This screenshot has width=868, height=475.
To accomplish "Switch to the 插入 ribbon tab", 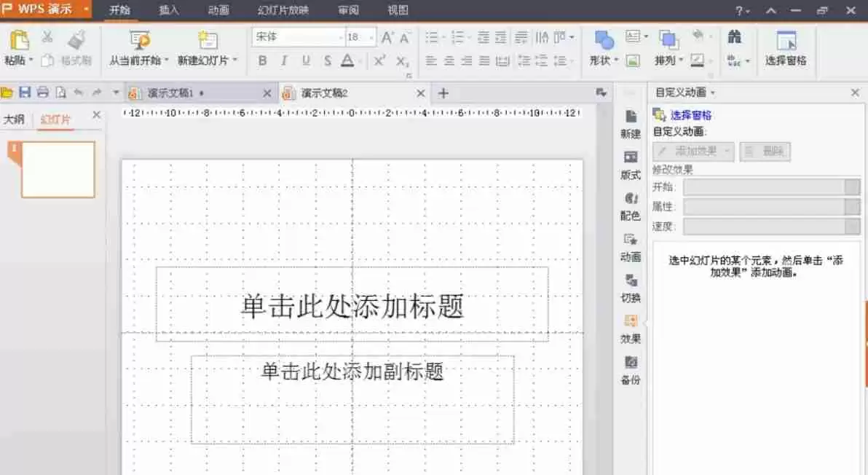I will coord(168,10).
